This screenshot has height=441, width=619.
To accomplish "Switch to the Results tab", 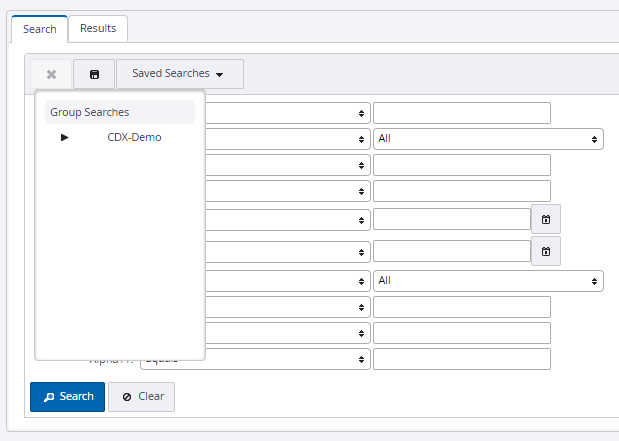I will coord(98,28).
